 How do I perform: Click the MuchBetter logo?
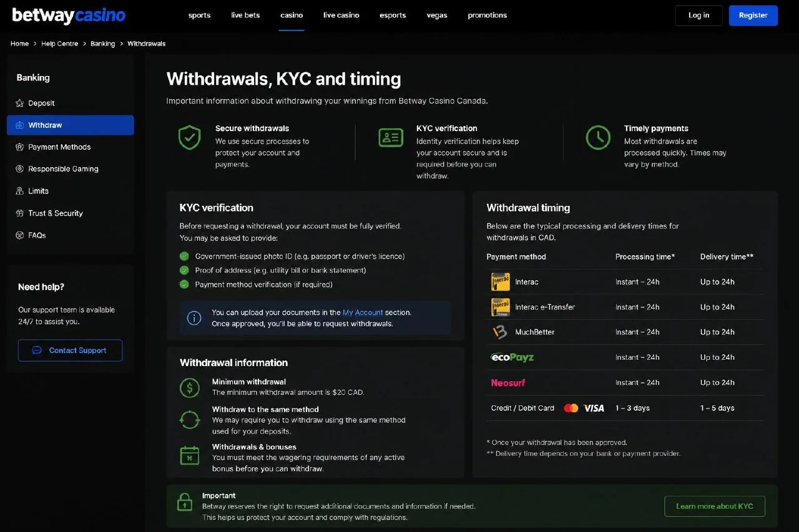500,332
